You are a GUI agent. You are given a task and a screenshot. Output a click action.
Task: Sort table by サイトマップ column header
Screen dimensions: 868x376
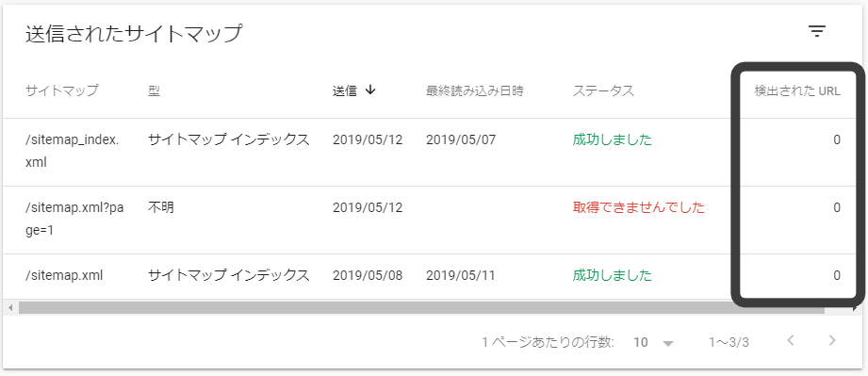[61, 90]
